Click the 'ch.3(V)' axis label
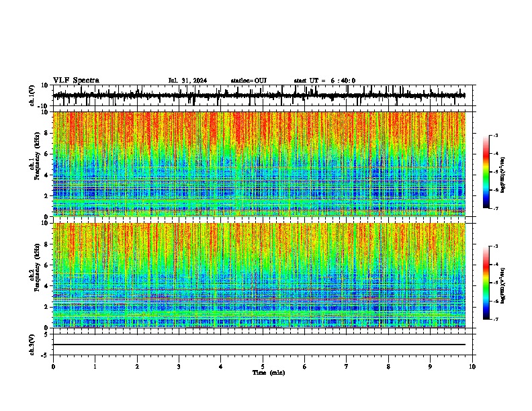 click(x=32, y=345)
